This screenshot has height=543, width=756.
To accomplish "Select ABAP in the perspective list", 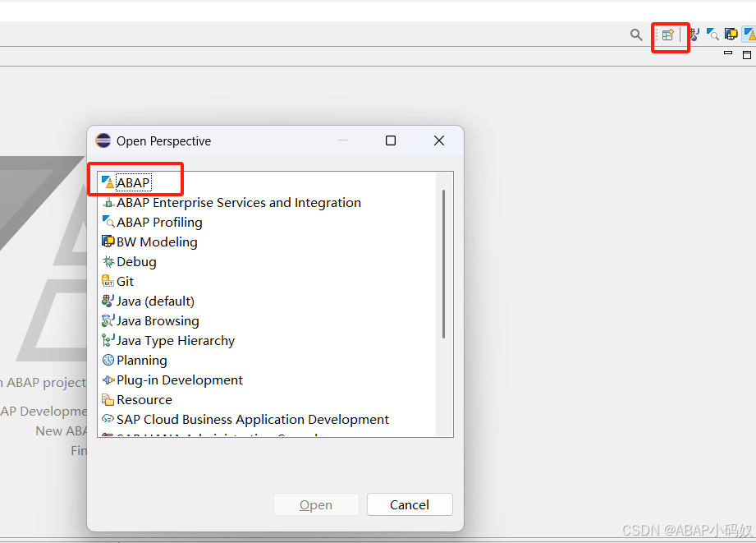I will [x=134, y=183].
